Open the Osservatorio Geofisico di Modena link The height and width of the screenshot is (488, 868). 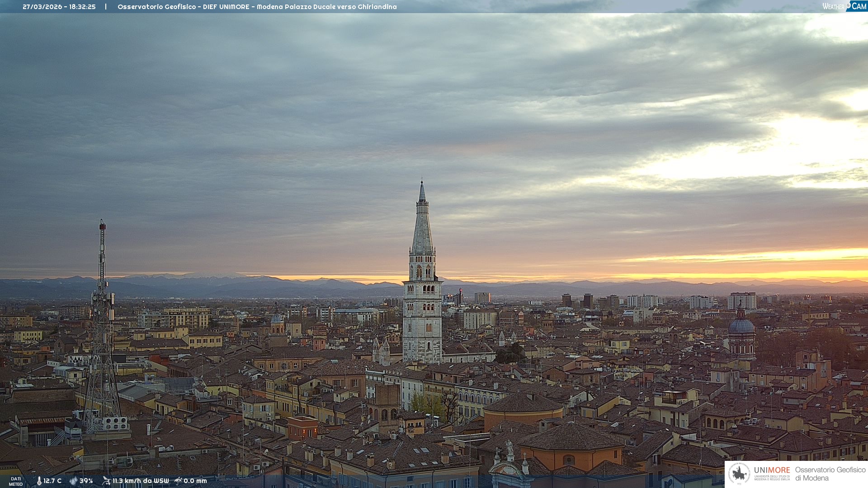point(830,474)
